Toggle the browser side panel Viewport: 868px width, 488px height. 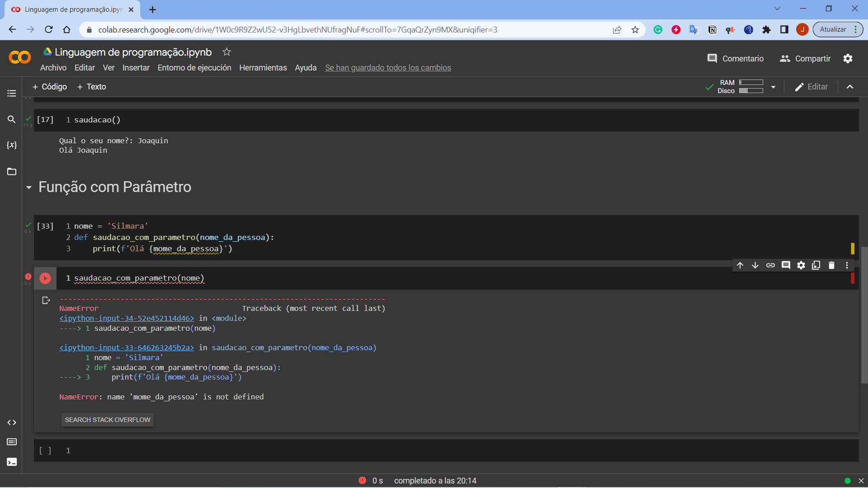[784, 30]
